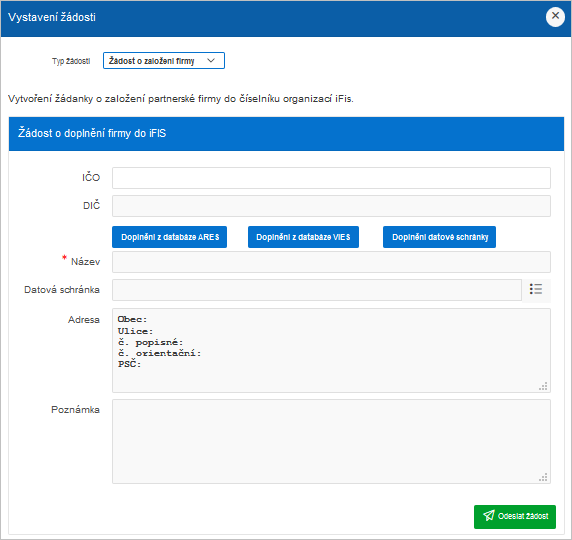Click Doplnění datové schránky button

point(440,237)
